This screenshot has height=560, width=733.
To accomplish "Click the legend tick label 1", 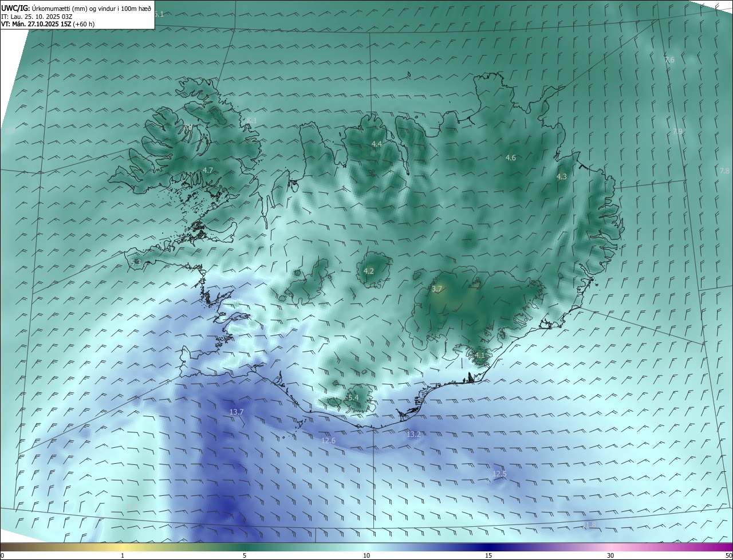I will pos(123,555).
